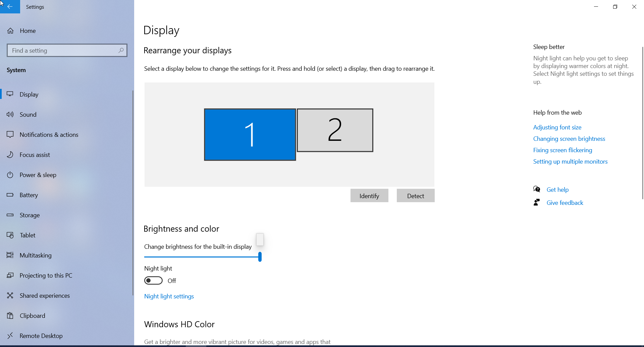
Task: Open Multitasking settings
Action: [x=67, y=255]
